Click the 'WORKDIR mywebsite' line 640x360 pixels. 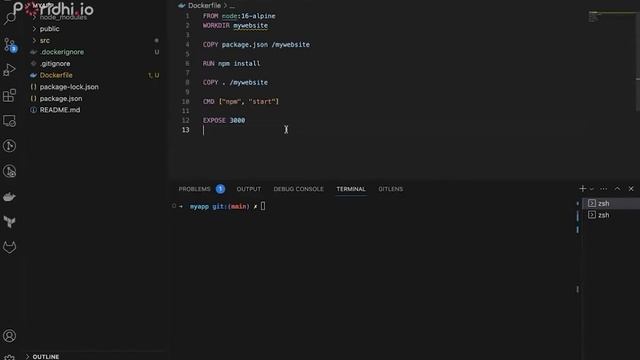[236, 26]
